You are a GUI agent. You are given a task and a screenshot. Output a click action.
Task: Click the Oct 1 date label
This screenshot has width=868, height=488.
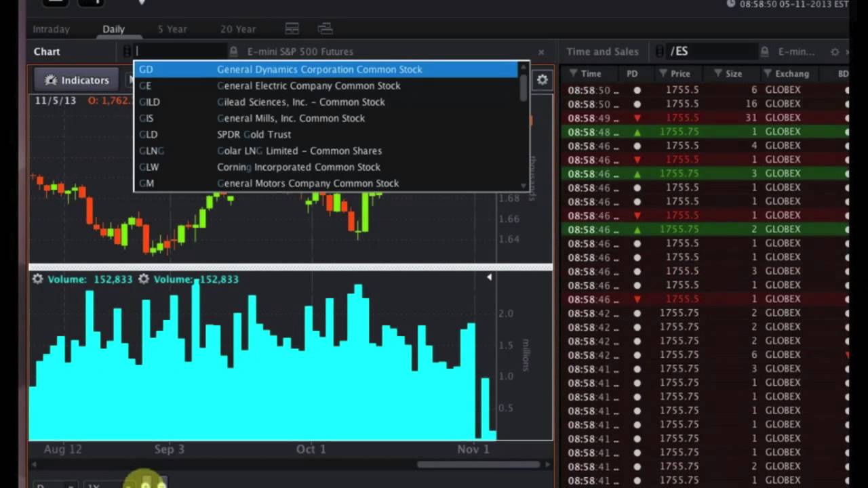(x=311, y=449)
